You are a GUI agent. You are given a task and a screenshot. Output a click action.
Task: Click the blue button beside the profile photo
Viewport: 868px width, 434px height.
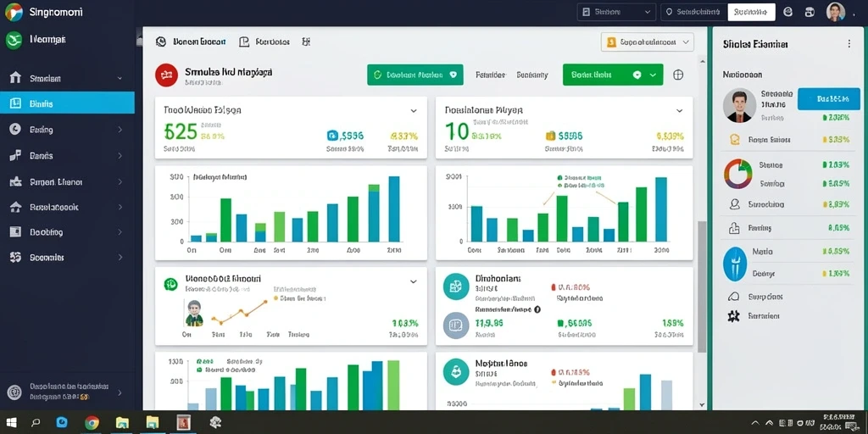pyautogui.click(x=829, y=99)
